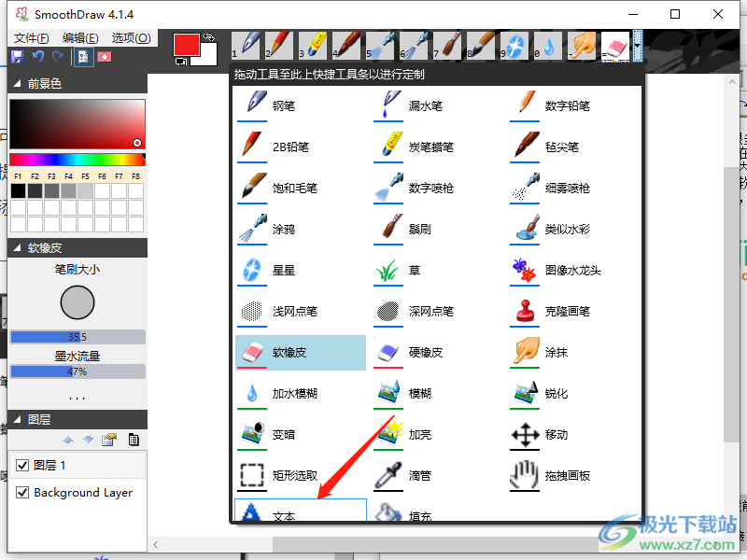The image size is (747, 560).
Task: Reset colors to default black and white
Action: click(x=180, y=62)
